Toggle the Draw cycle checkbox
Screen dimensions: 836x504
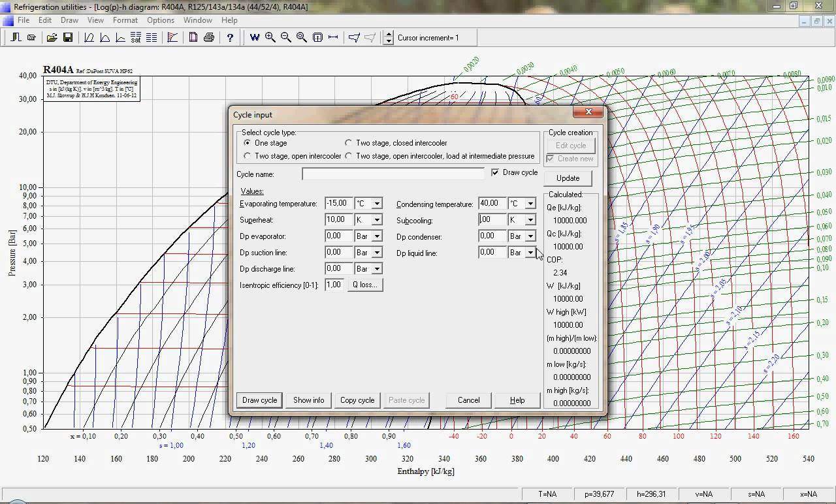[x=495, y=172]
